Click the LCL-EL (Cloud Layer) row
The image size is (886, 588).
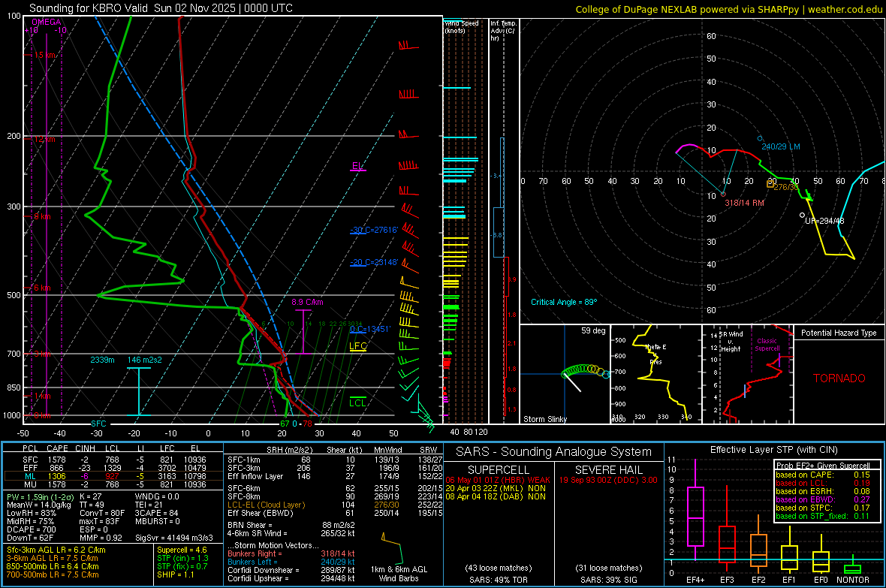coord(335,505)
